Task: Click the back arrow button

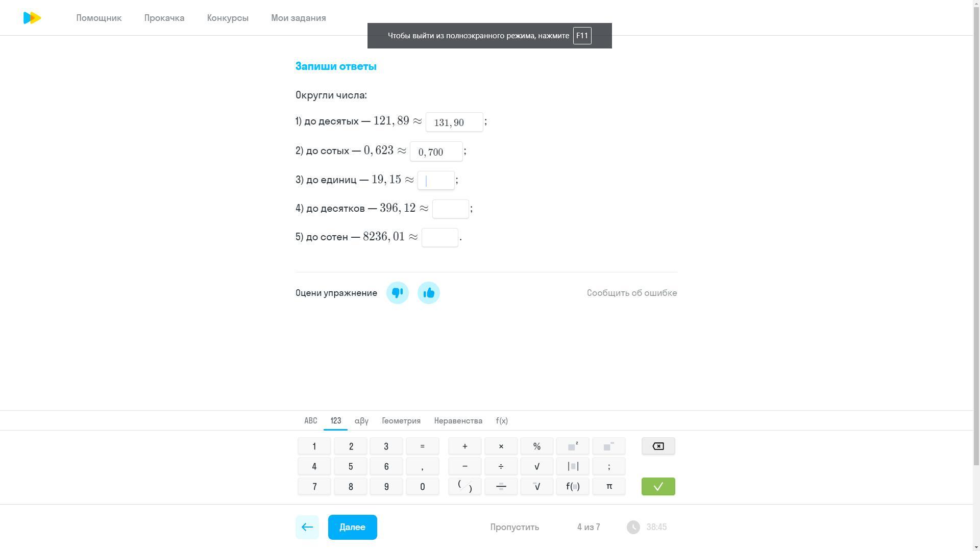Action: (x=307, y=527)
